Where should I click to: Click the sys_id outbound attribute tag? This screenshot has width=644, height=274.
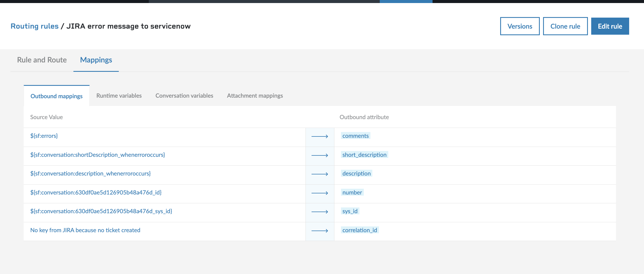tap(350, 211)
